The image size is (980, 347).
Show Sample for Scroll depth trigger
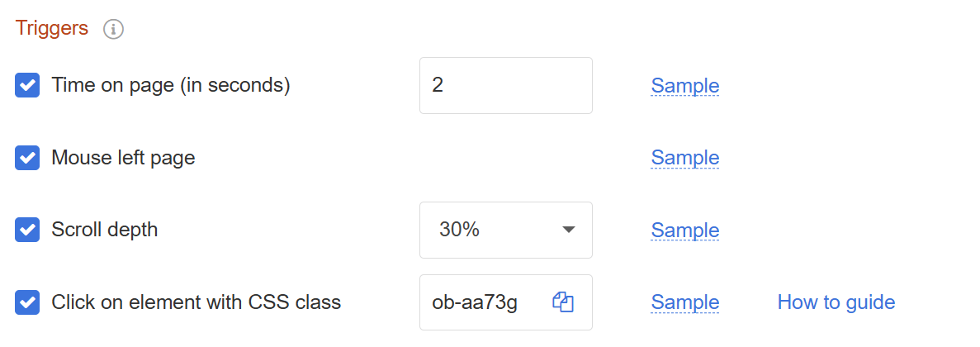click(x=684, y=230)
